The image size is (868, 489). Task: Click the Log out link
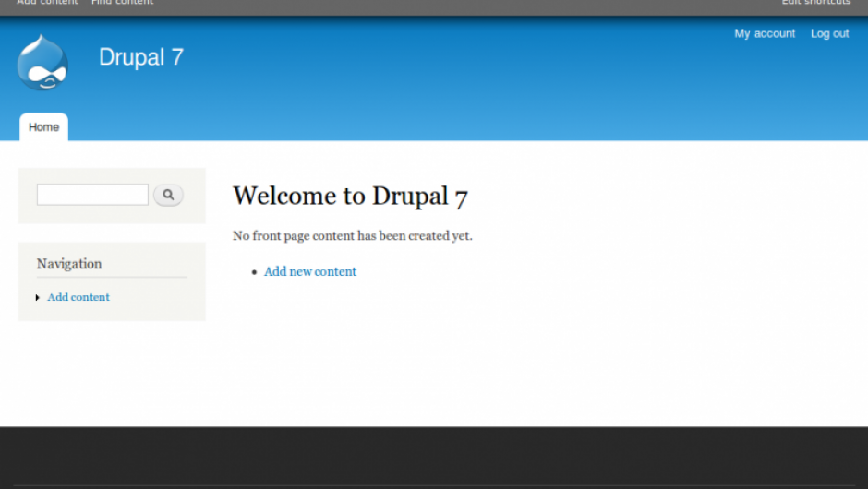(829, 34)
